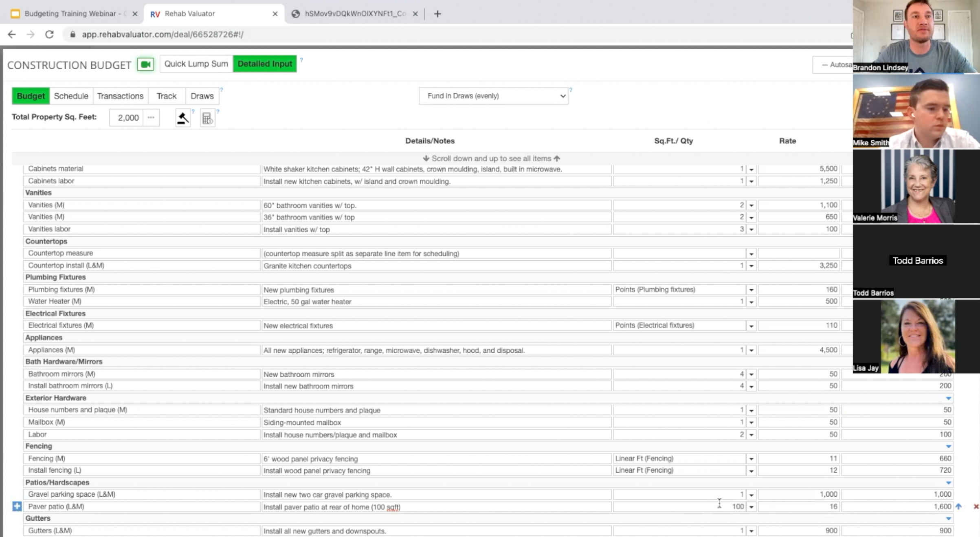Open the budget calculator icon
This screenshot has width=980, height=537.
(207, 118)
